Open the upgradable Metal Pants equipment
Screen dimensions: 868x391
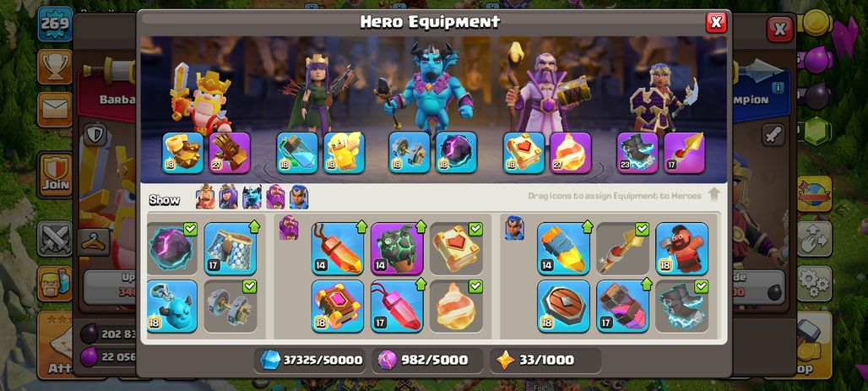pos(231,248)
